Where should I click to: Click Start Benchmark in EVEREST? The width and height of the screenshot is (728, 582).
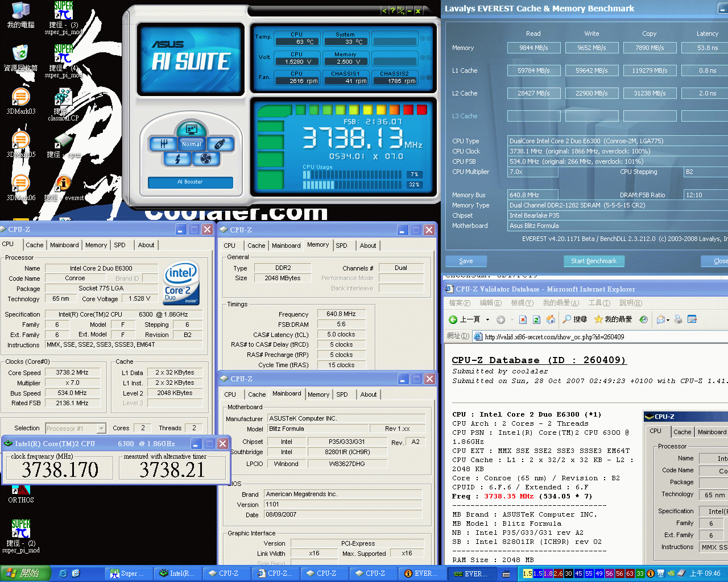pyautogui.click(x=594, y=261)
